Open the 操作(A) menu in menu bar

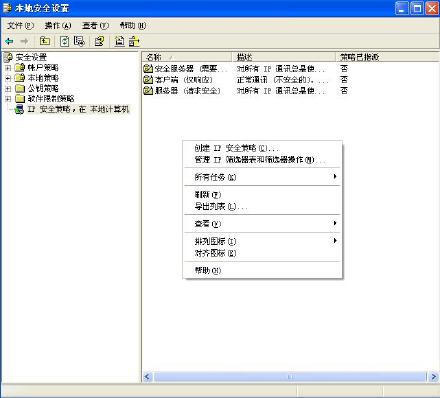(x=58, y=25)
